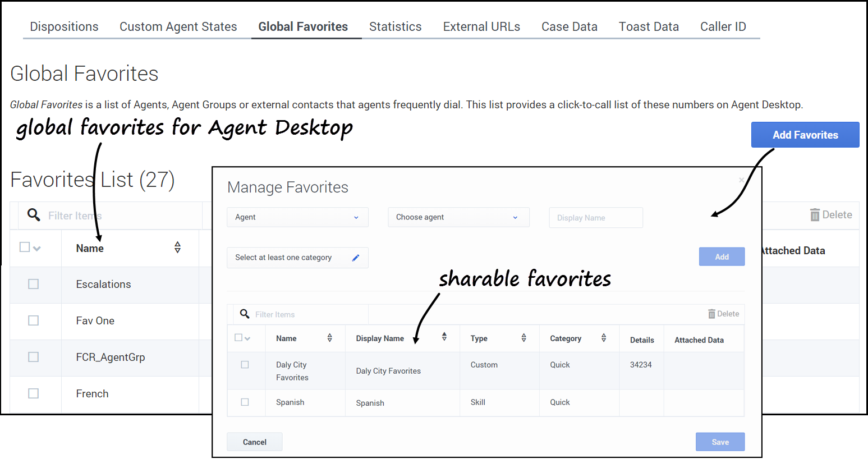Click the Add Favorites button

(805, 135)
